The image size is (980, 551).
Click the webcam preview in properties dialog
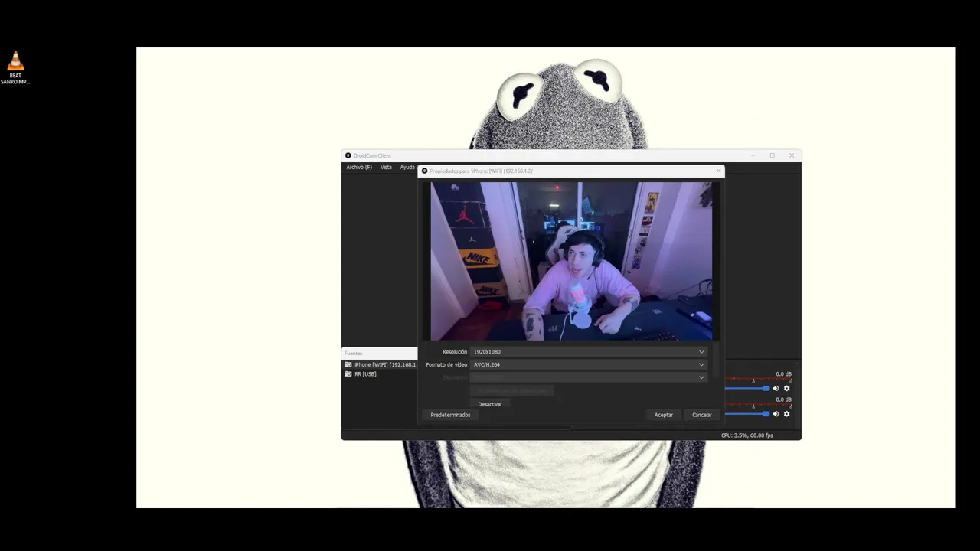pos(571,261)
